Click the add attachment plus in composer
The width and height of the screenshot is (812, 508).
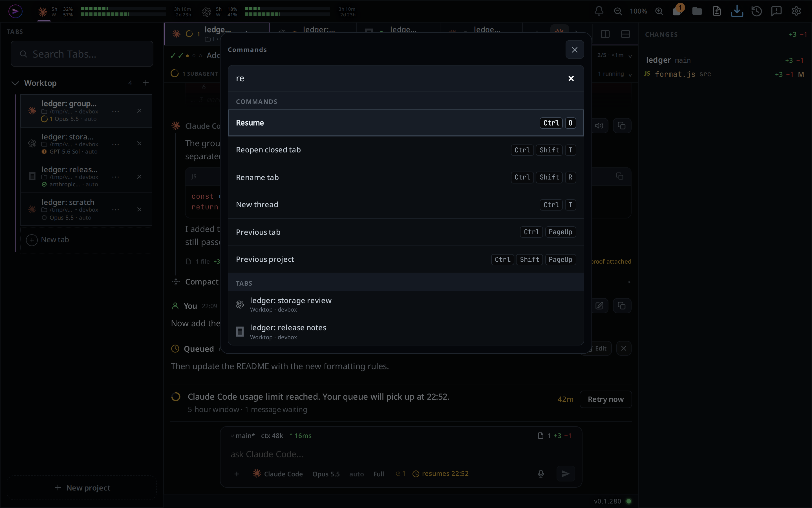click(237, 474)
